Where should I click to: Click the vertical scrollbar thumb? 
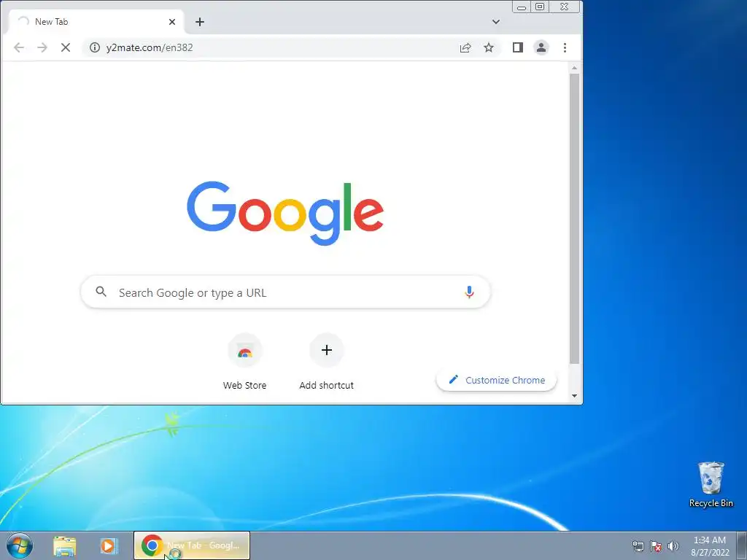tap(575, 219)
